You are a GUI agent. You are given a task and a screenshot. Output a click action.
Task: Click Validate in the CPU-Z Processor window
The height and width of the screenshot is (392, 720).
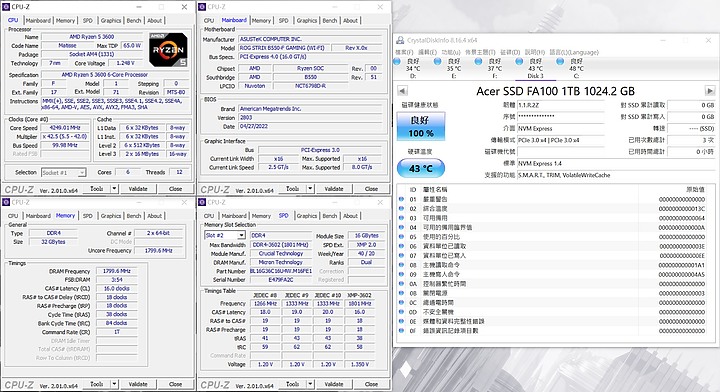coord(138,189)
